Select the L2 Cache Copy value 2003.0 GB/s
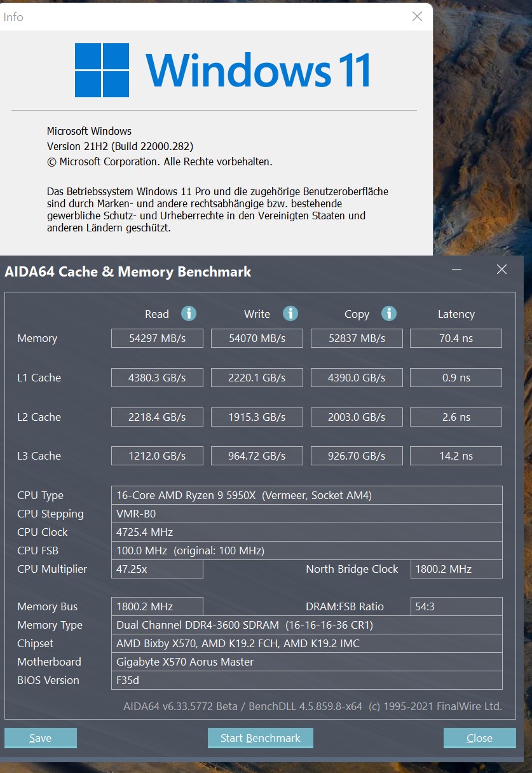The width and height of the screenshot is (532, 773). 357,417
